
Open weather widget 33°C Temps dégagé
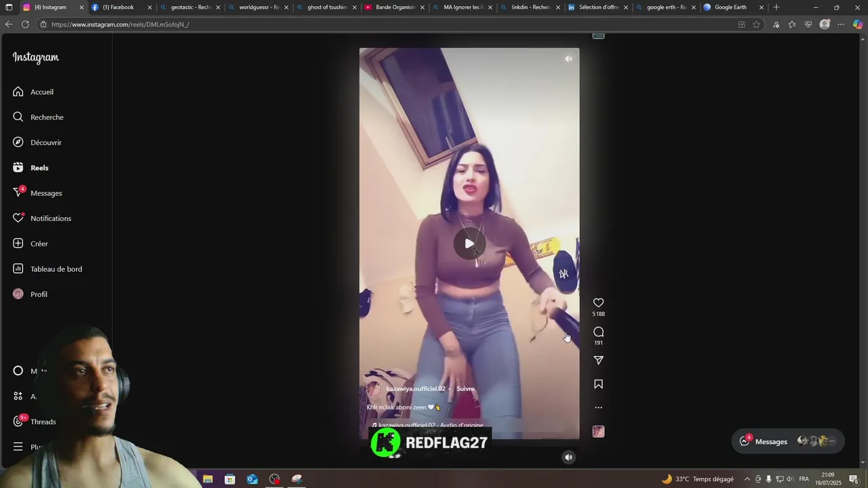coord(698,479)
